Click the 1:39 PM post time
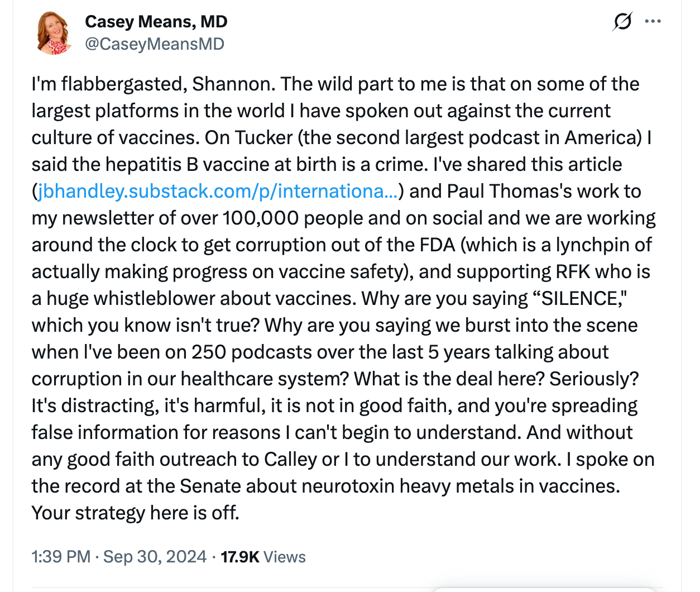 [61, 557]
